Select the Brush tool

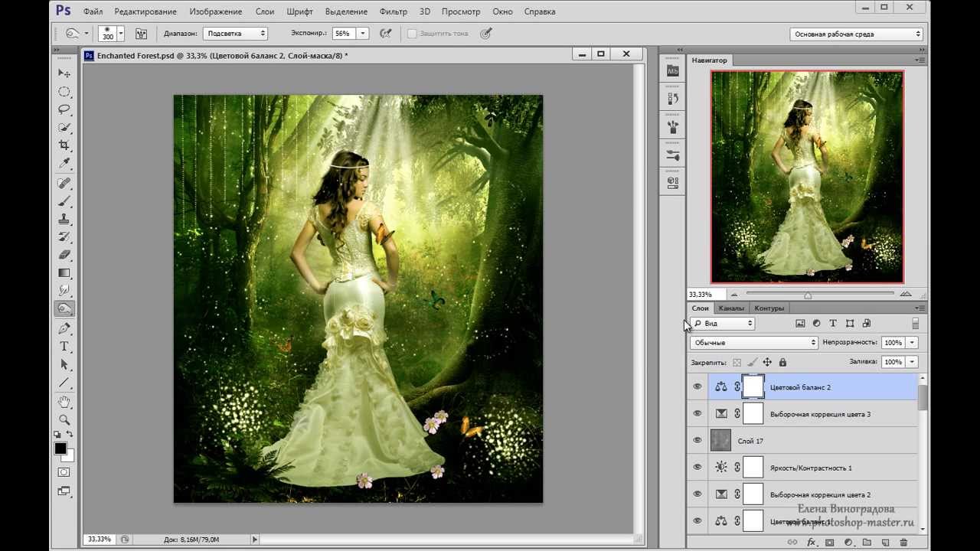pyautogui.click(x=64, y=201)
